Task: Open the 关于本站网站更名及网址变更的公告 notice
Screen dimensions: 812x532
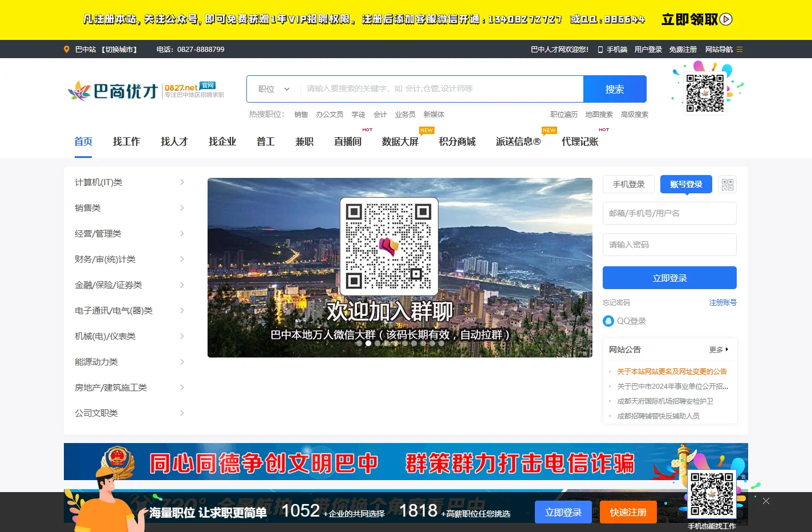Action: click(x=672, y=372)
